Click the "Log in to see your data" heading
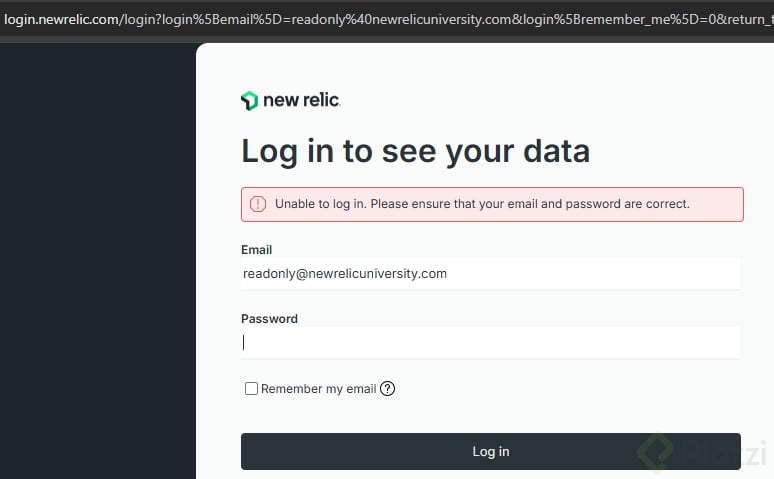This screenshot has width=774, height=479. [x=415, y=151]
